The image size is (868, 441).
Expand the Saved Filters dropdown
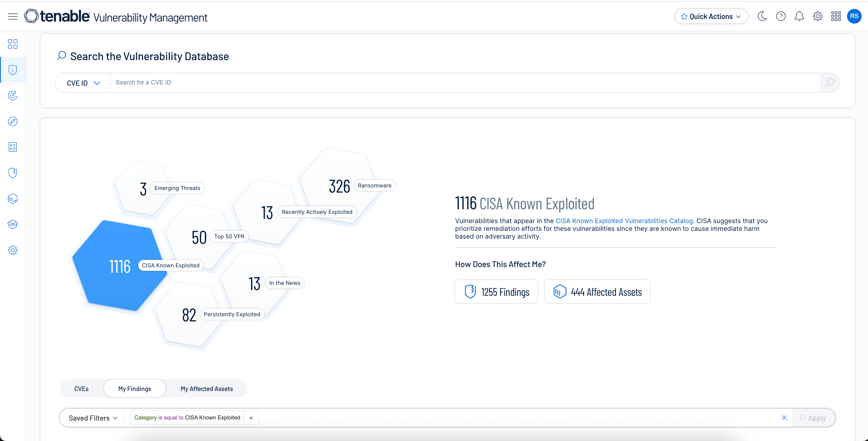point(93,418)
